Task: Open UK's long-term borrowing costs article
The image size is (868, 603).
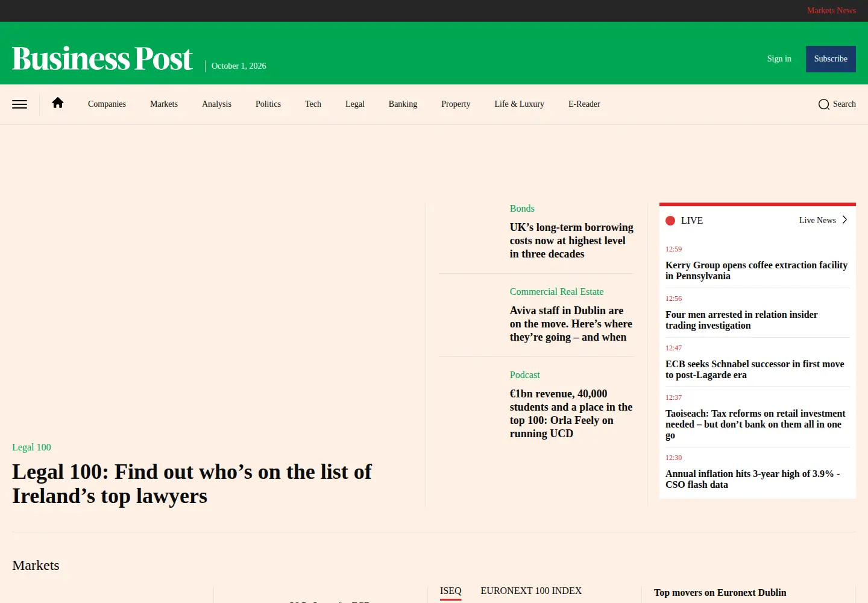Action: tap(571, 241)
